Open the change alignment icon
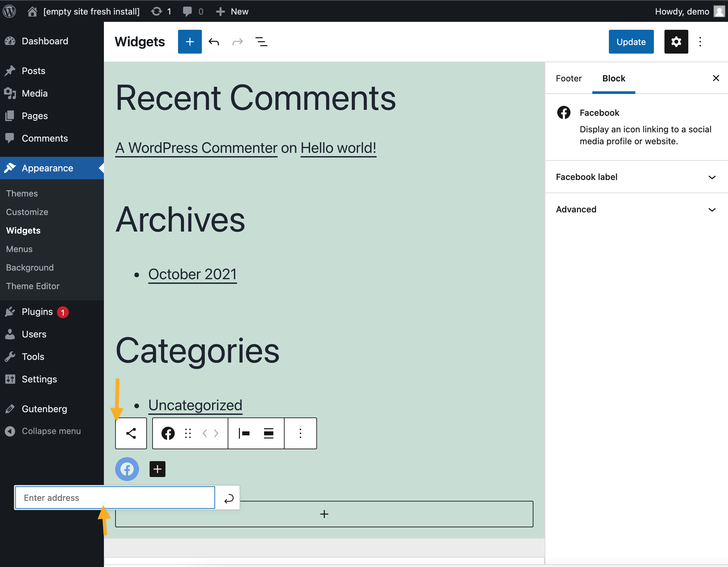This screenshot has height=567, width=728. coord(244,433)
